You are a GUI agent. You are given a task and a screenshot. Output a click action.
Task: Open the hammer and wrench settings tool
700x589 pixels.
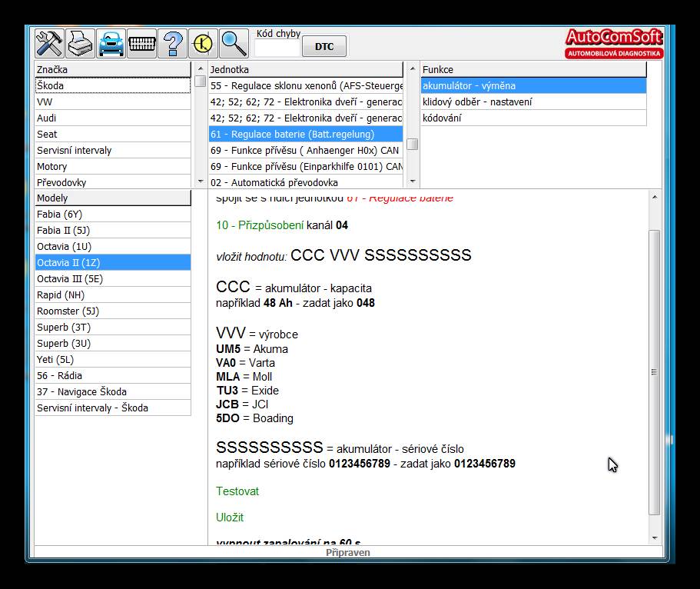49,44
